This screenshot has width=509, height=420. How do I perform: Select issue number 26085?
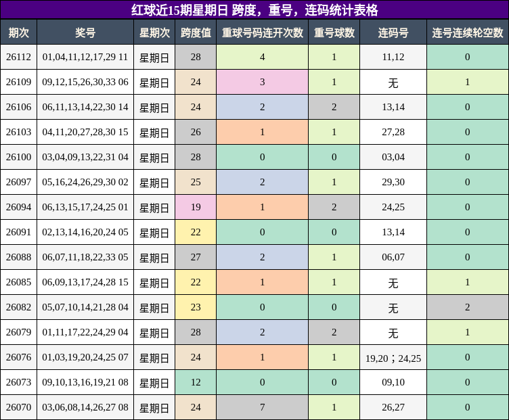pyautogui.click(x=18, y=282)
